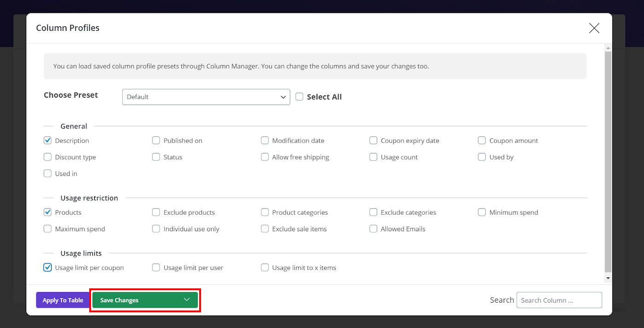Click the Choose Preset label
This screenshot has height=328, width=644.
71,95
